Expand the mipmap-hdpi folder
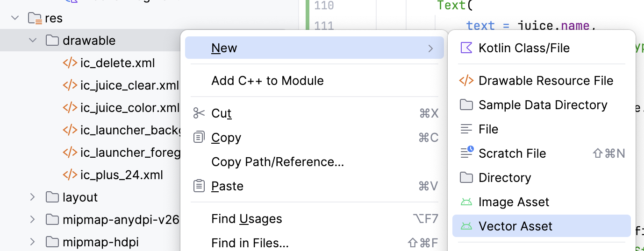 point(33,242)
